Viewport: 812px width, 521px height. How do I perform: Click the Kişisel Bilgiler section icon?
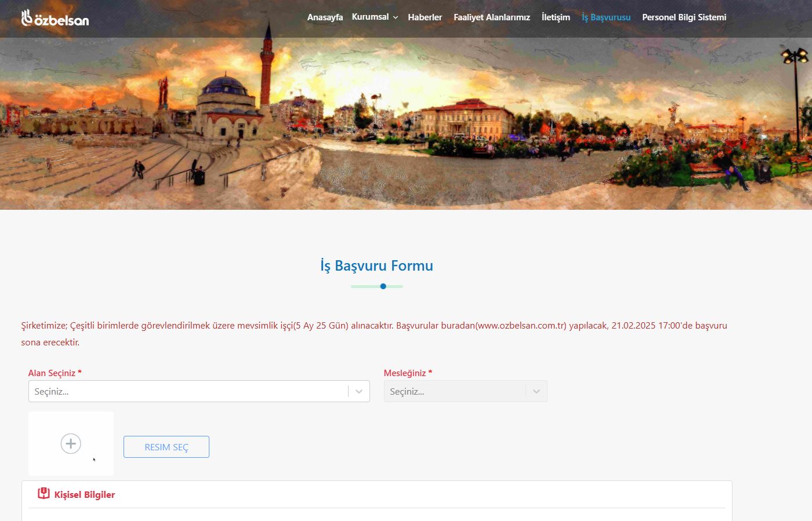coord(43,493)
